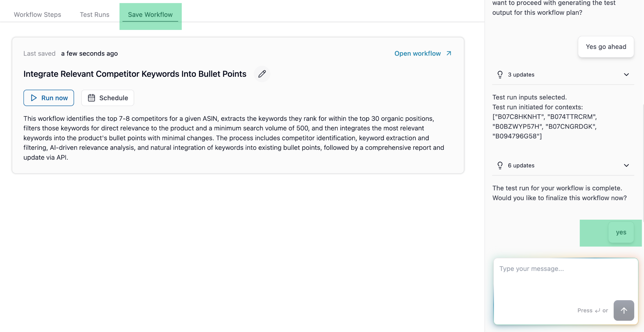
Task: Click the Yes go ahead reply
Action: pos(605,47)
